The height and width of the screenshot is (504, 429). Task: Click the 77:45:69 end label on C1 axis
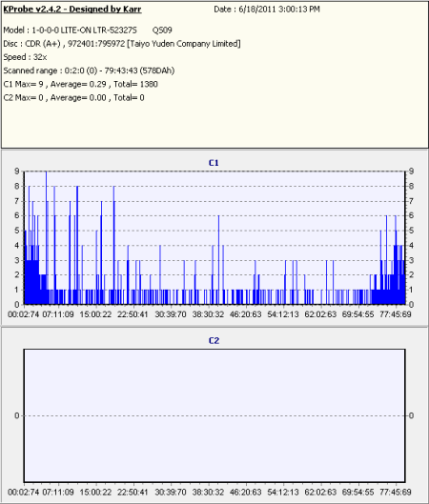[x=396, y=314]
